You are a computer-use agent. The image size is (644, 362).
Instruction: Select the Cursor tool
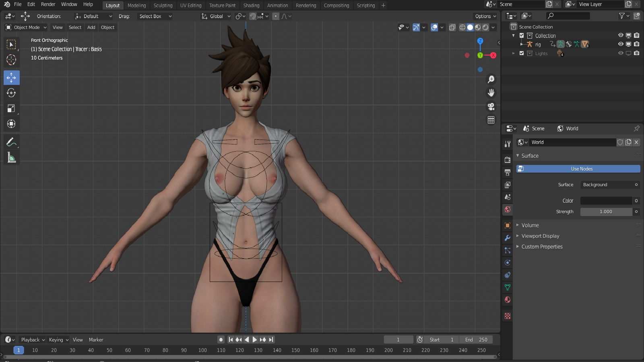(x=11, y=60)
